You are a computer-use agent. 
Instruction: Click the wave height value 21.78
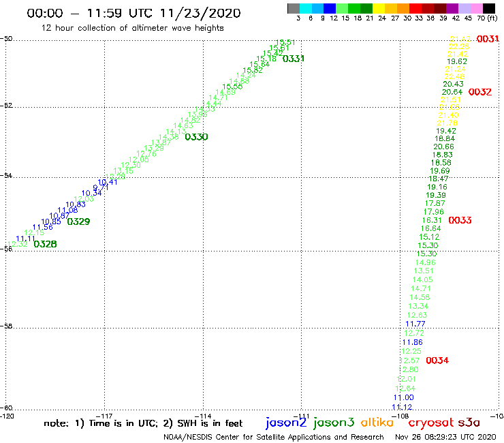(447, 123)
